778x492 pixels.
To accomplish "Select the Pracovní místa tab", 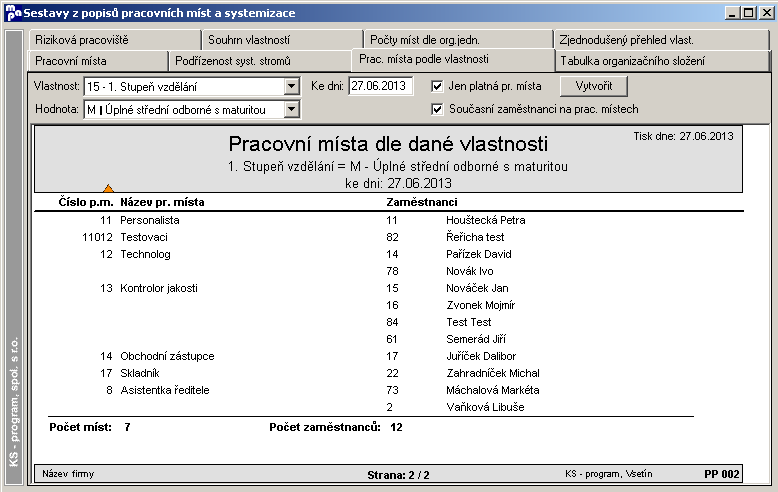I will coord(98,61).
